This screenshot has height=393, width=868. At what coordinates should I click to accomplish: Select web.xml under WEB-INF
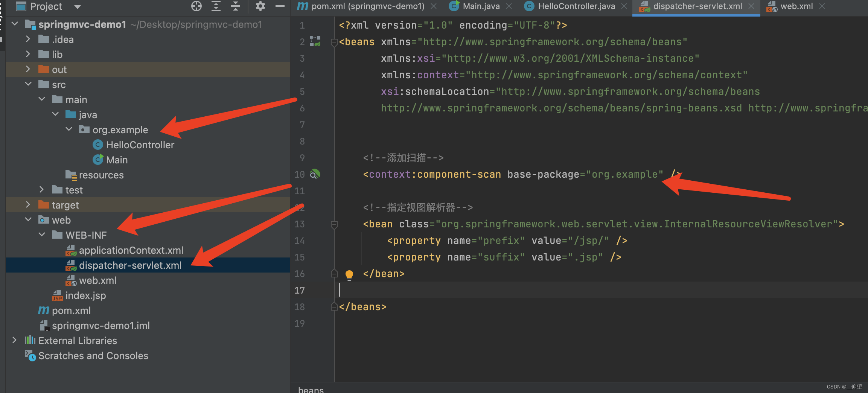[x=97, y=280]
